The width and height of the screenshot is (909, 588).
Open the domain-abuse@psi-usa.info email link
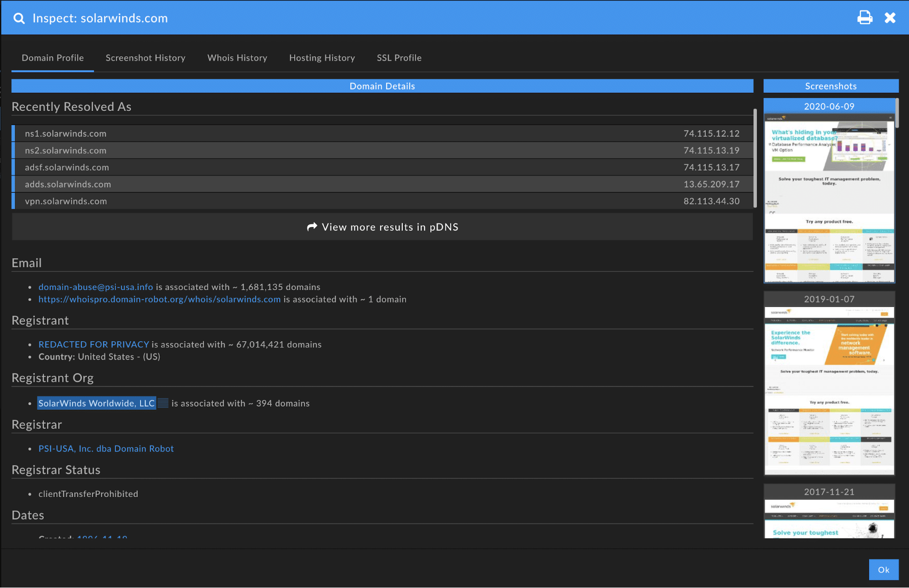(x=95, y=287)
